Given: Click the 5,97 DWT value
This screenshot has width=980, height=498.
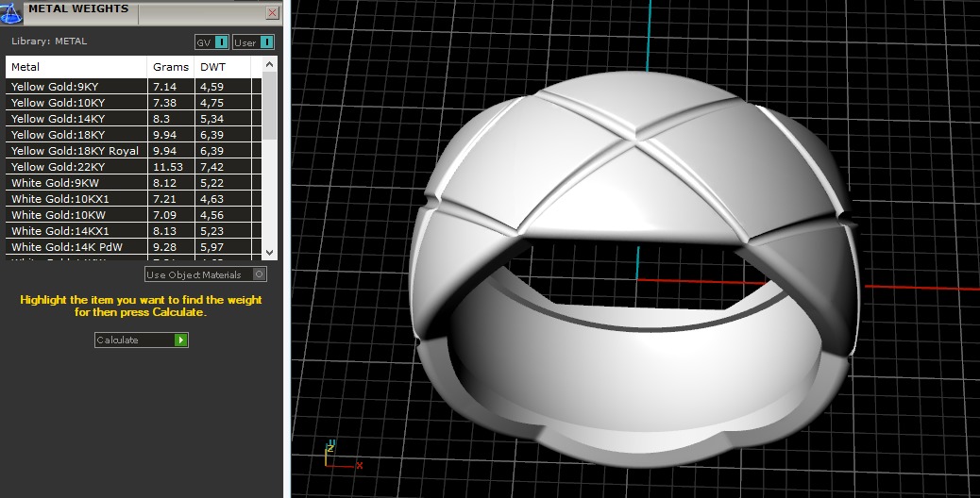Looking at the screenshot, I should pyautogui.click(x=211, y=247).
